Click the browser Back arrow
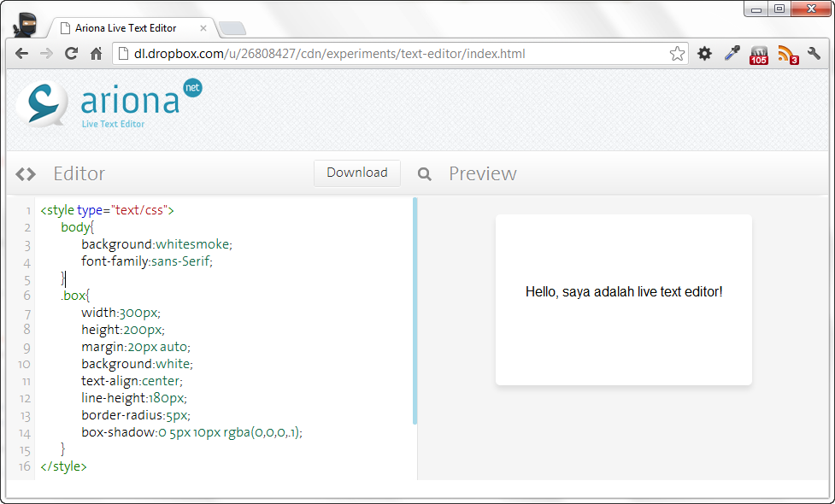This screenshot has width=835, height=504. point(22,54)
